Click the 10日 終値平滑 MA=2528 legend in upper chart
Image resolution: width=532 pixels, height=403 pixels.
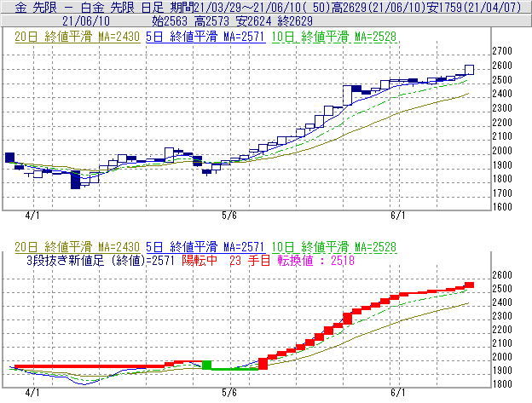334,37
